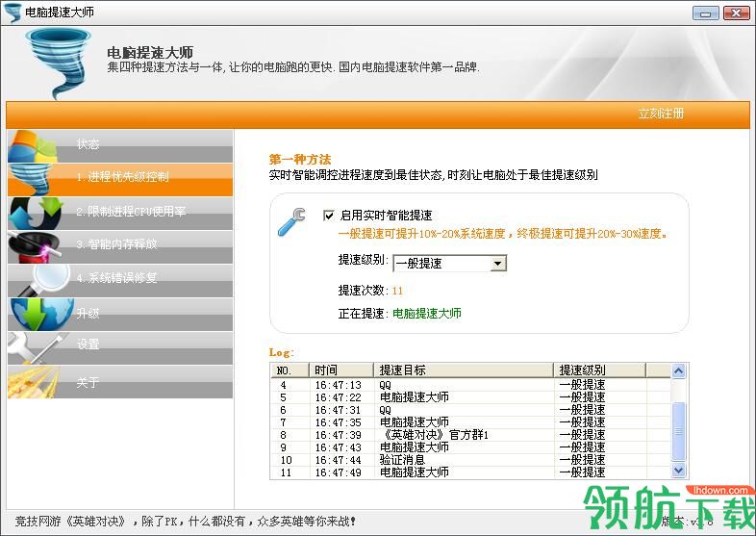The image size is (756, 536).
Task: Click the 提速次数 value 11
Action: (x=397, y=291)
